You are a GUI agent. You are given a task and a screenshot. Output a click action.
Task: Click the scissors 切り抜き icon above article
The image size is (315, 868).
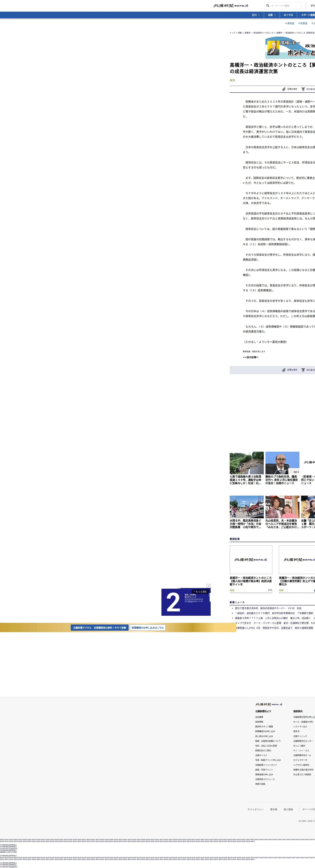click(303, 89)
